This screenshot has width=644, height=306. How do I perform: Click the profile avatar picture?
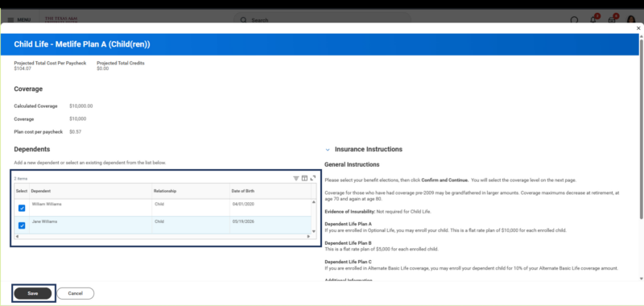click(631, 19)
